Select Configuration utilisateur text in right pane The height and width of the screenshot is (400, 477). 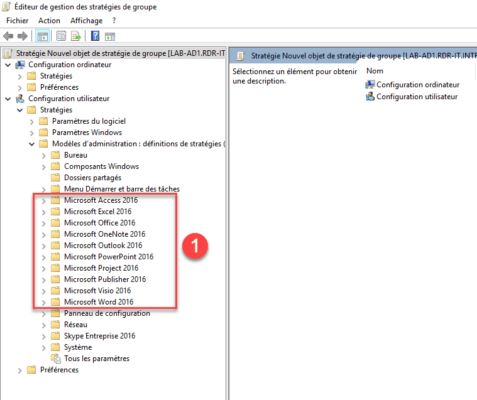pyautogui.click(x=417, y=97)
